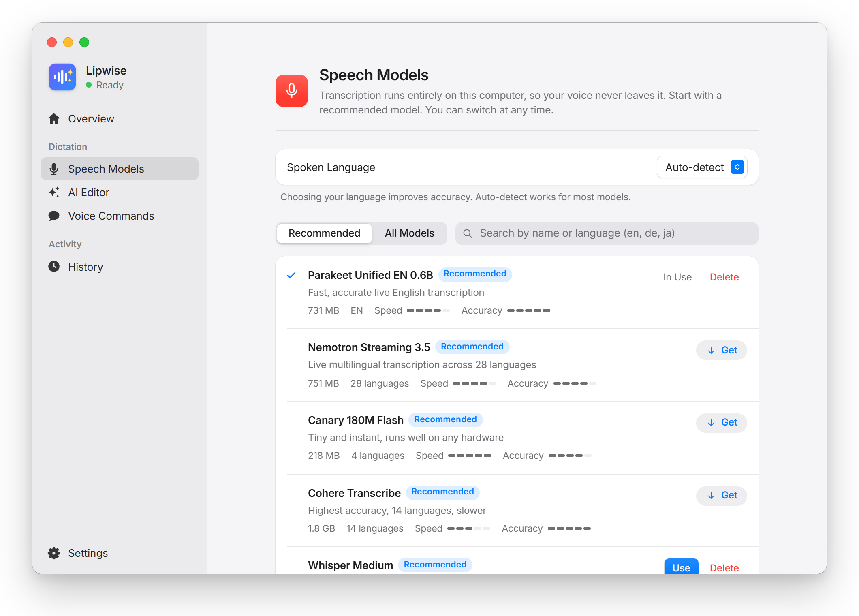The height and width of the screenshot is (616, 859).
Task: Click the Overview home icon
Action: pos(54,119)
